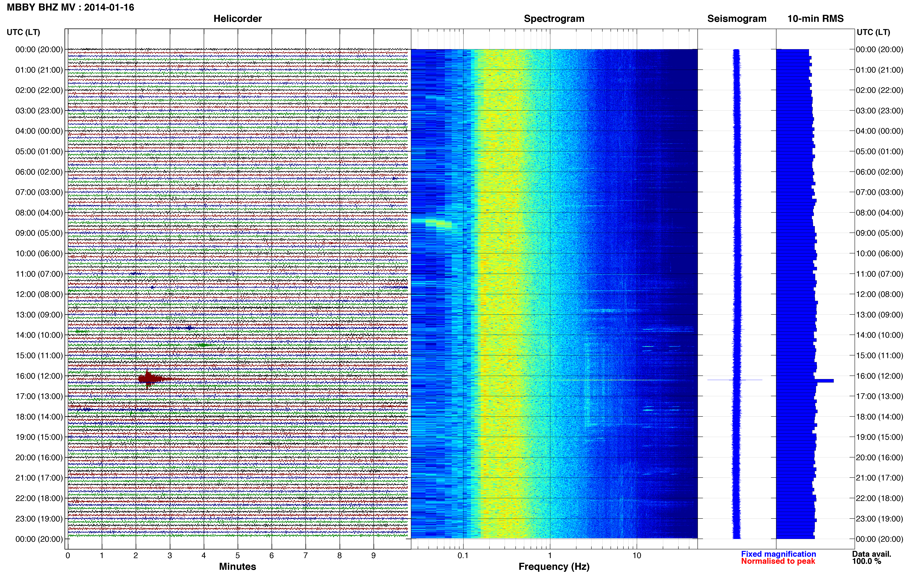This screenshot has width=924, height=578.
Task: Click '17:00 (13:00)' on the right time axis
Action: 880,396
